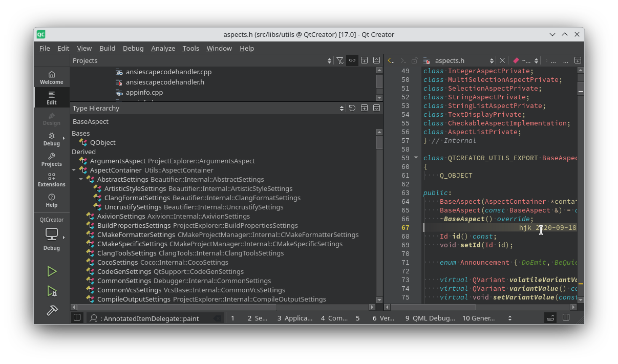
Task: Click the aspects.h header file icon
Action: 427,60
